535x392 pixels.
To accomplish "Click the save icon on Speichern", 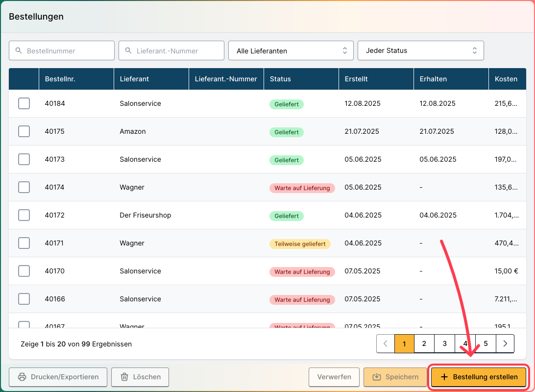I will pos(377,377).
